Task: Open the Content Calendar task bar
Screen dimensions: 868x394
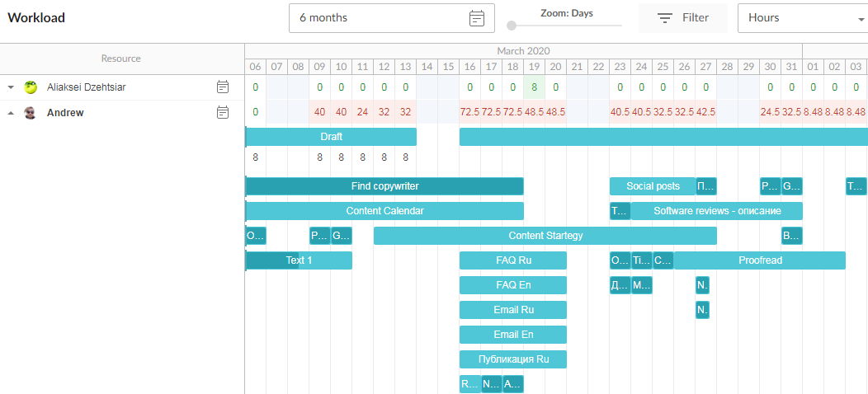Action: click(384, 211)
